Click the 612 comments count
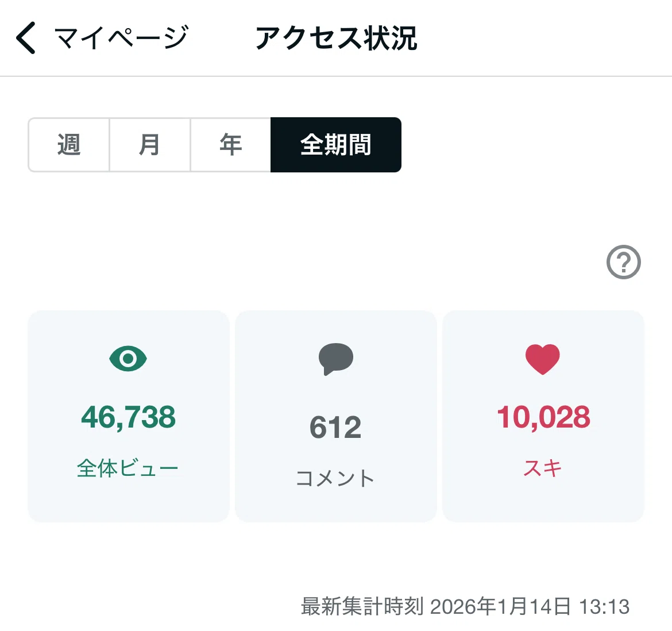This screenshot has width=672, height=631. tap(335, 428)
